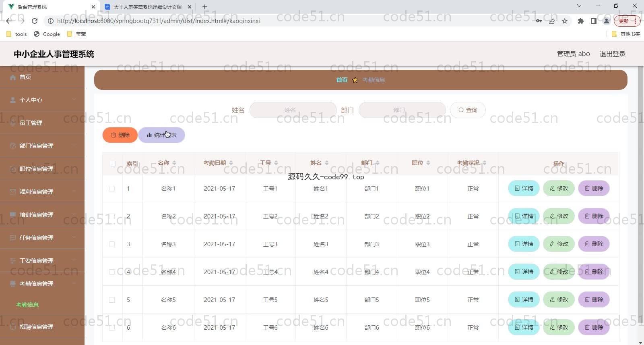The width and height of the screenshot is (644, 345).
Task: Select 考勤信息 submenu item
Action: point(27,305)
